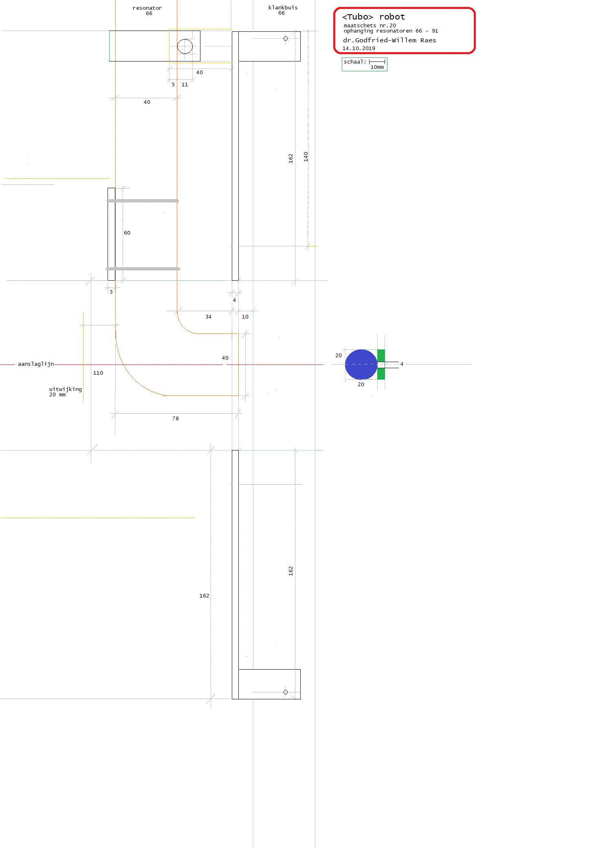Click the blue circle in the cross-section

click(361, 364)
